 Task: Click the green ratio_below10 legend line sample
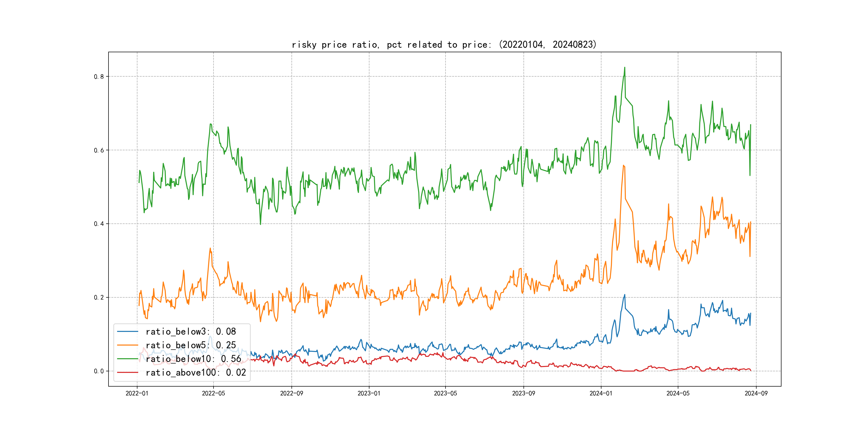tap(127, 359)
